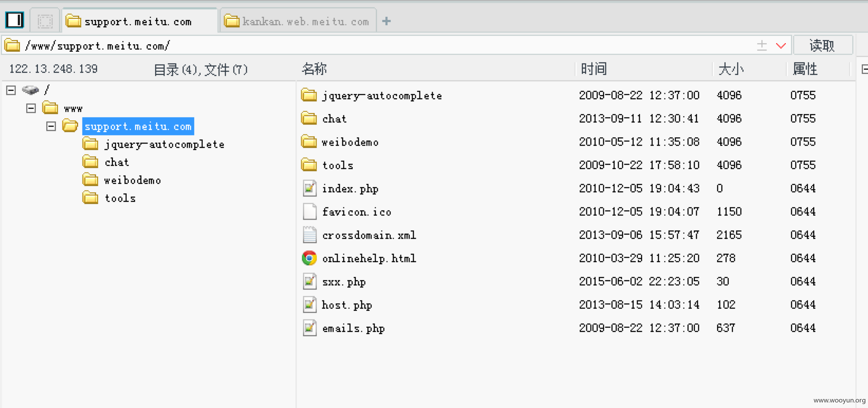
Task: Click chat folder icon in tree
Action: [x=90, y=161]
